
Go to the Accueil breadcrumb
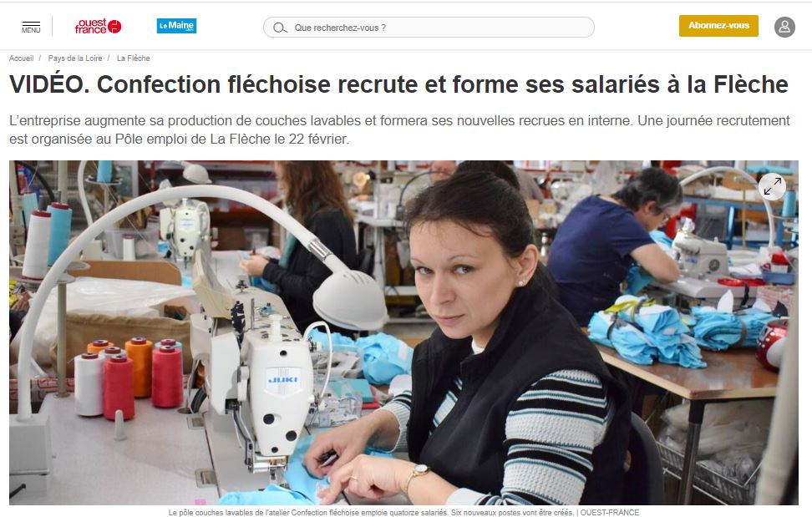point(21,58)
